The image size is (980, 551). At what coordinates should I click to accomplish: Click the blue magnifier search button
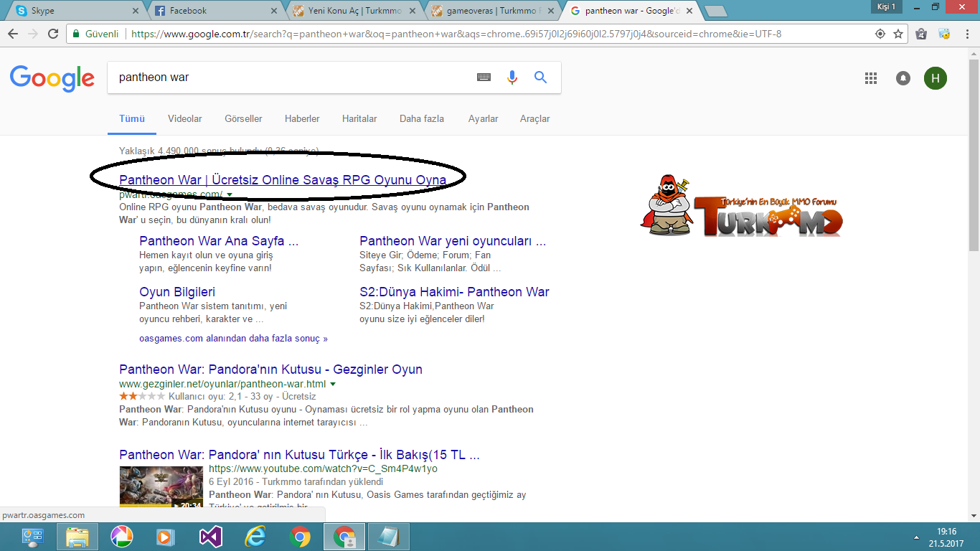point(541,77)
